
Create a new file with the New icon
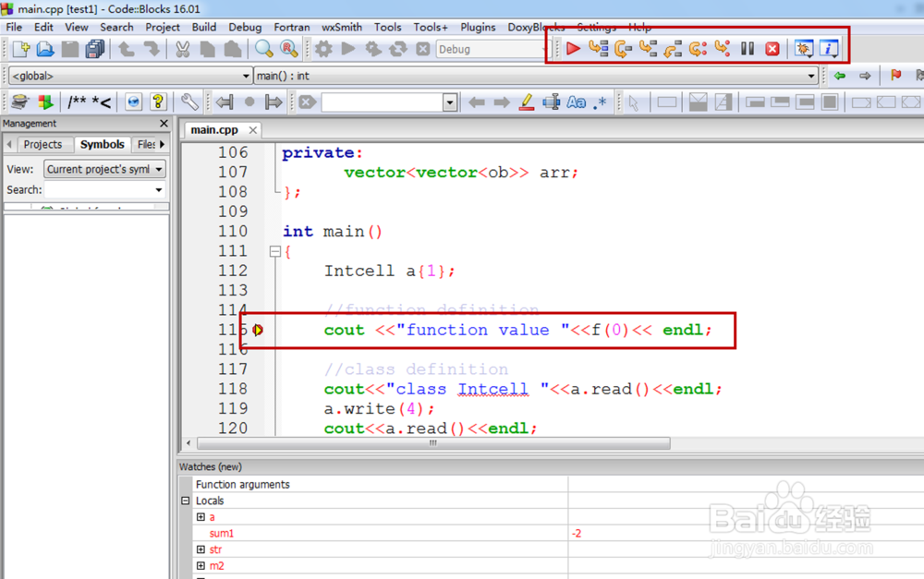click(x=21, y=49)
